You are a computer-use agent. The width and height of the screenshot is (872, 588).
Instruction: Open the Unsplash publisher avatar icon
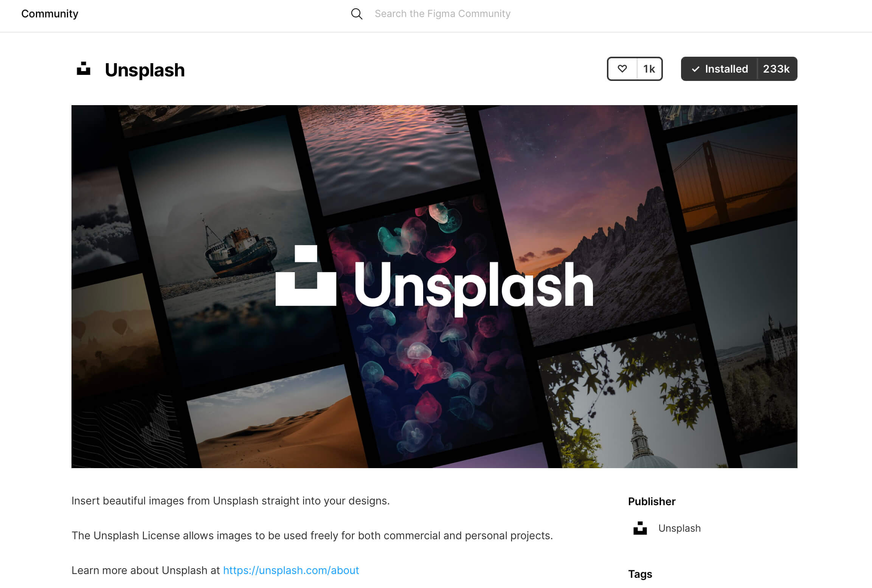(640, 528)
